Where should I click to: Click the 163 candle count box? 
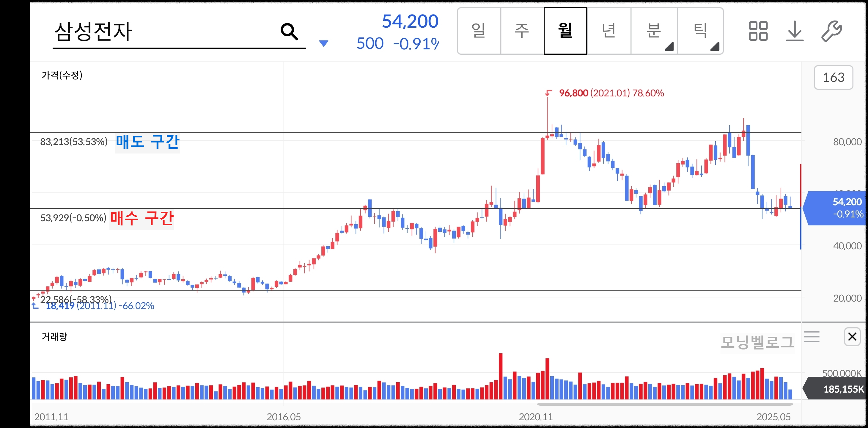tap(833, 78)
